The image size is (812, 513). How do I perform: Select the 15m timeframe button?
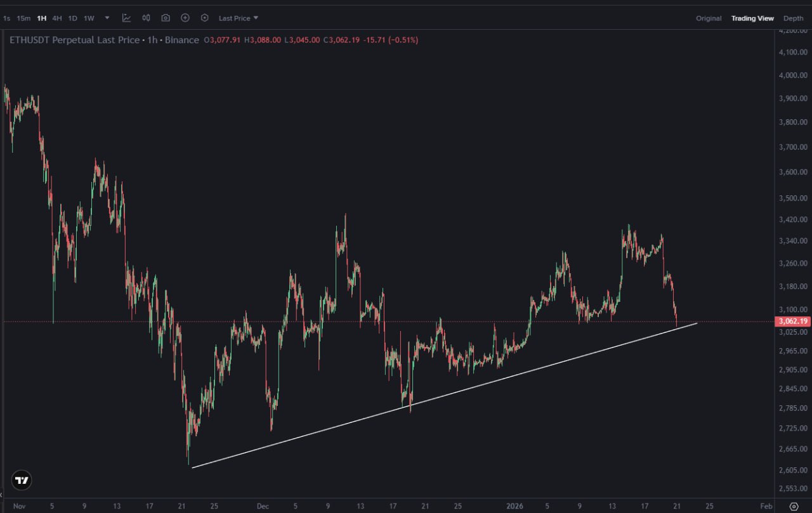click(x=23, y=18)
